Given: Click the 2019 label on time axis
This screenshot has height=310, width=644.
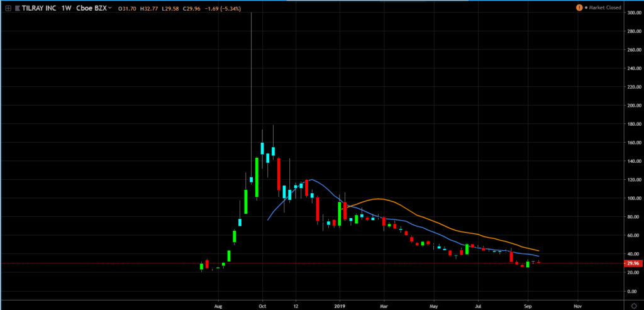Looking at the screenshot, I should 340,306.
